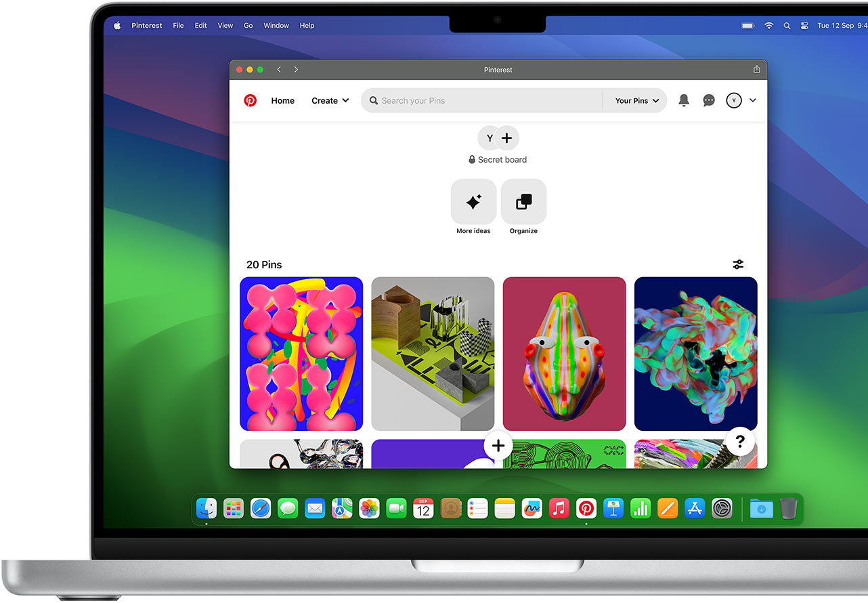Screen dimensions: 868x603
Task: Open the pin filter sliders icon
Action: point(738,265)
